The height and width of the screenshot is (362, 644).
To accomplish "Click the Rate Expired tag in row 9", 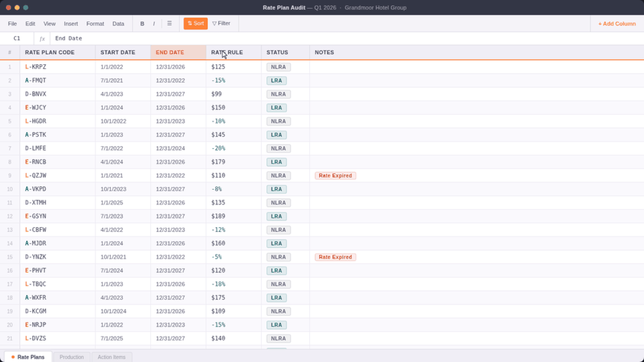I will point(335,175).
